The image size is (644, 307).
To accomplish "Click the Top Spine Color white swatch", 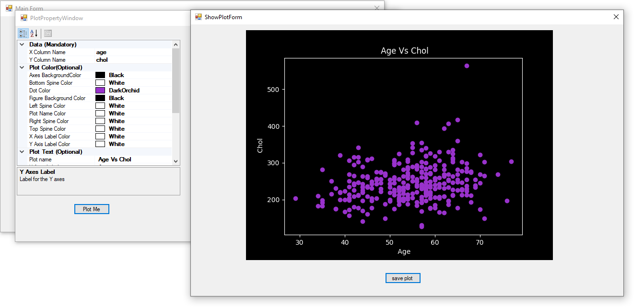I will 100,129.
